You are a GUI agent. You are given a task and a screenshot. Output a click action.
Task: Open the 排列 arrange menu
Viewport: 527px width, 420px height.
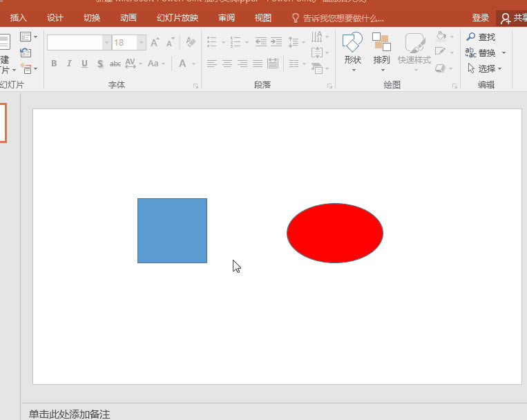381,50
